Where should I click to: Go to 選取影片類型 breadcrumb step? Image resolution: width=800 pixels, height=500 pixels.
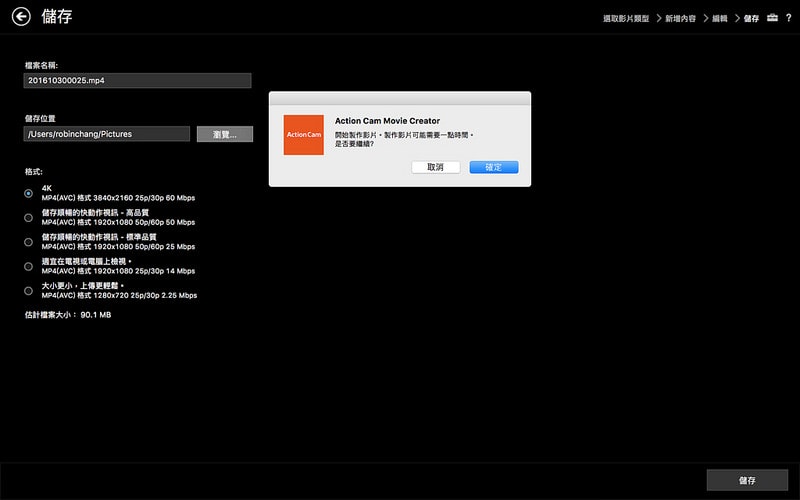point(626,19)
